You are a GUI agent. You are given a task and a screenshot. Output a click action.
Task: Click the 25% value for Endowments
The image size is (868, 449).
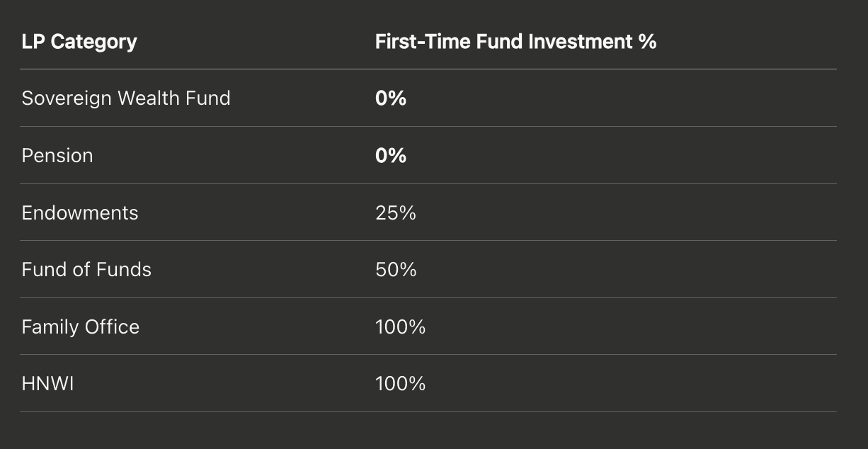(396, 212)
